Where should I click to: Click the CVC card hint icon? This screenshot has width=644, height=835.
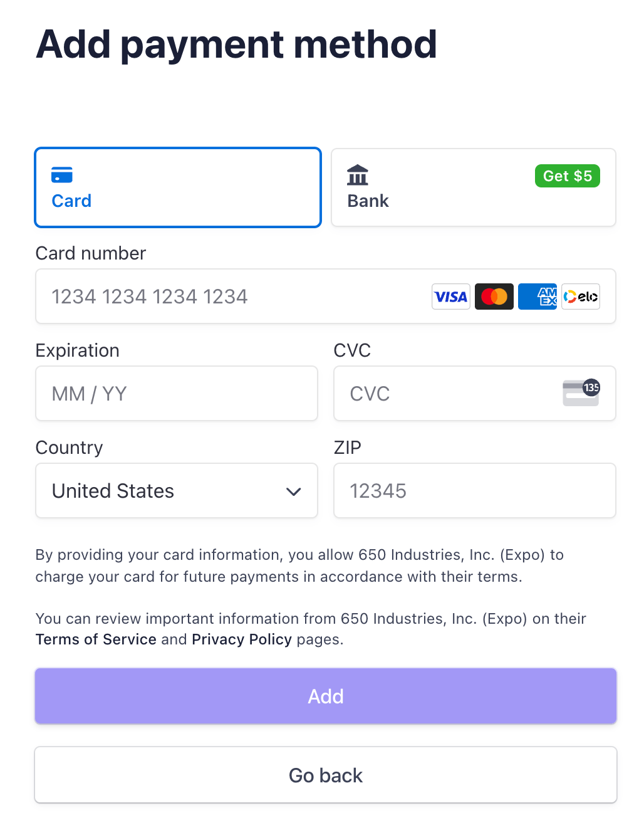click(x=581, y=392)
